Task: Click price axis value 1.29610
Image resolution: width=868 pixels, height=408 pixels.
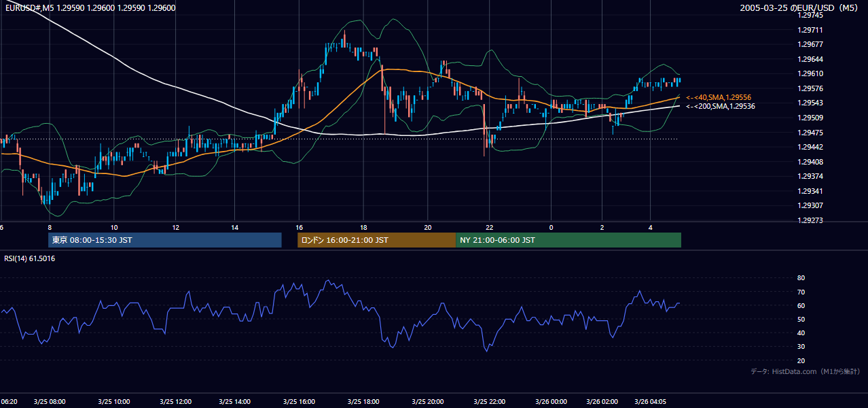Action: pos(810,73)
